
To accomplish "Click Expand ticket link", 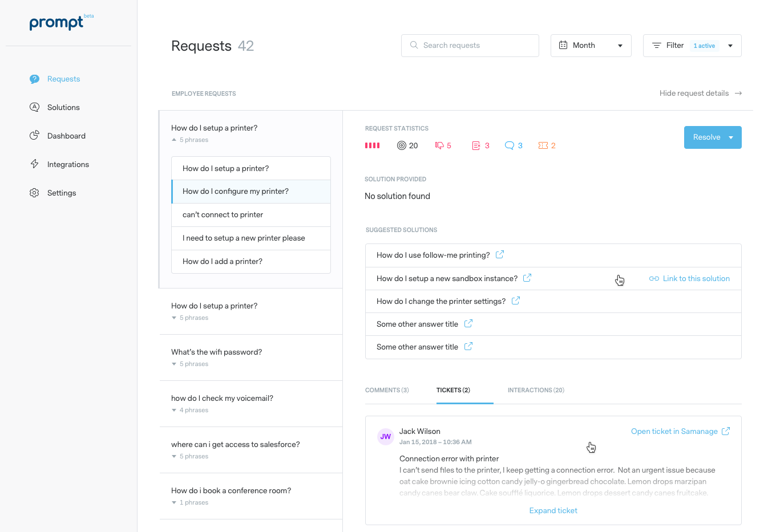I will pos(553,510).
